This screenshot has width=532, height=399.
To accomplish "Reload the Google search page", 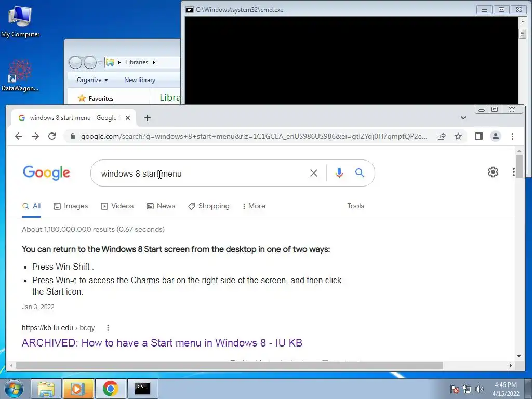I will click(52, 137).
